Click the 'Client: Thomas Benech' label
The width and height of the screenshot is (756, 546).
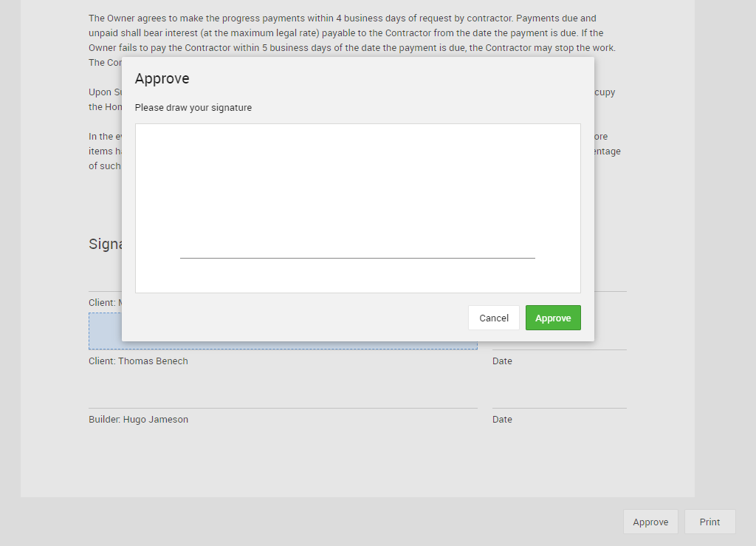tap(138, 361)
